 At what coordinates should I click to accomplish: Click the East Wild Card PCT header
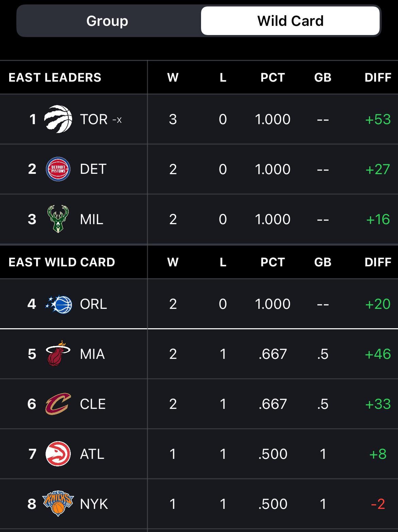pyautogui.click(x=272, y=262)
